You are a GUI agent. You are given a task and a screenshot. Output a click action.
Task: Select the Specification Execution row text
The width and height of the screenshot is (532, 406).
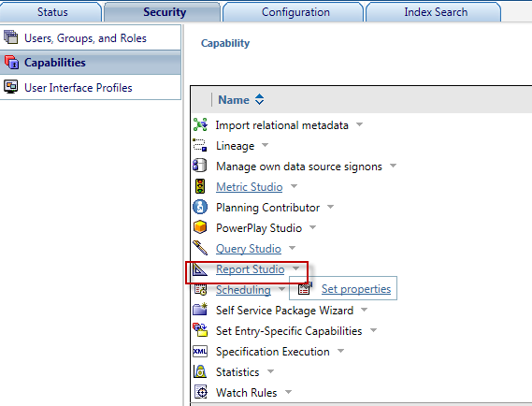[273, 352]
